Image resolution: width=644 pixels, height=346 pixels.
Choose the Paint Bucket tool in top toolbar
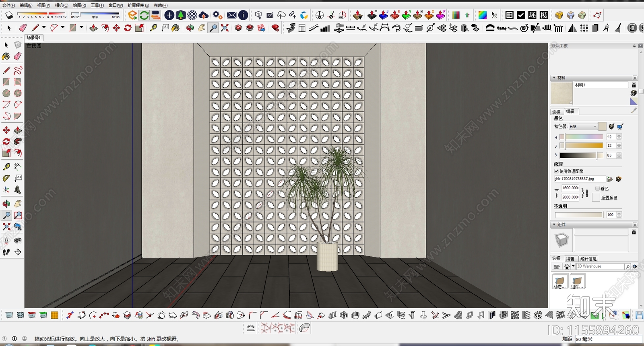(175, 28)
